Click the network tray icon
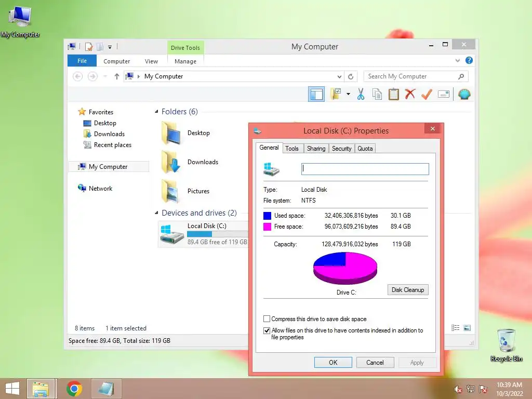The width and height of the screenshot is (532, 399). point(471,389)
